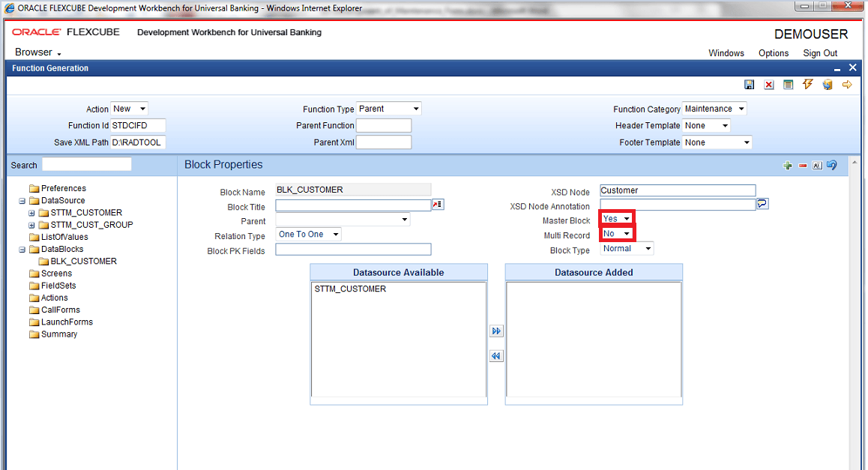Open the Function Category dropdown
The width and height of the screenshot is (868, 470).
[714, 109]
